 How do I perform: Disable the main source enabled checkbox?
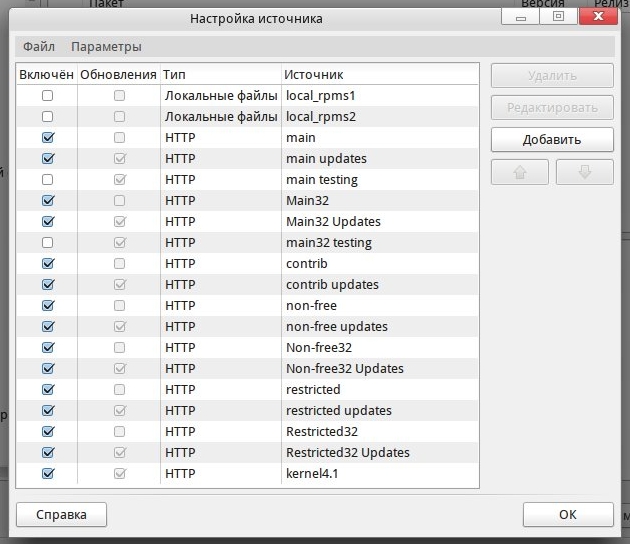pos(47,138)
